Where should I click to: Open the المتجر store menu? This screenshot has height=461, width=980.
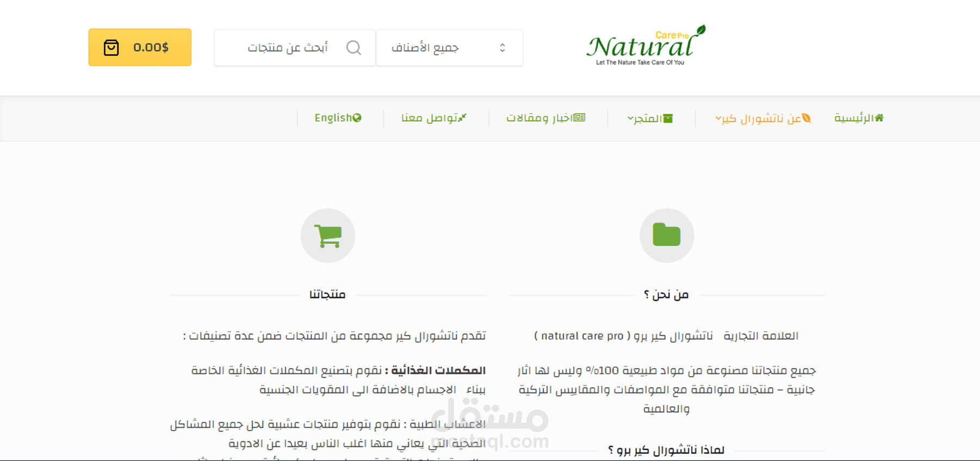(650, 118)
